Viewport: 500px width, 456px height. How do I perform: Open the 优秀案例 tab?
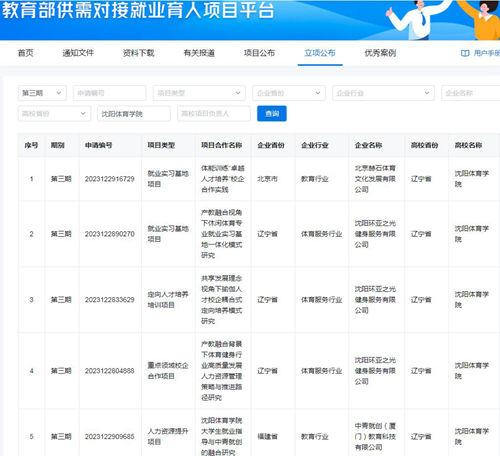(x=380, y=53)
